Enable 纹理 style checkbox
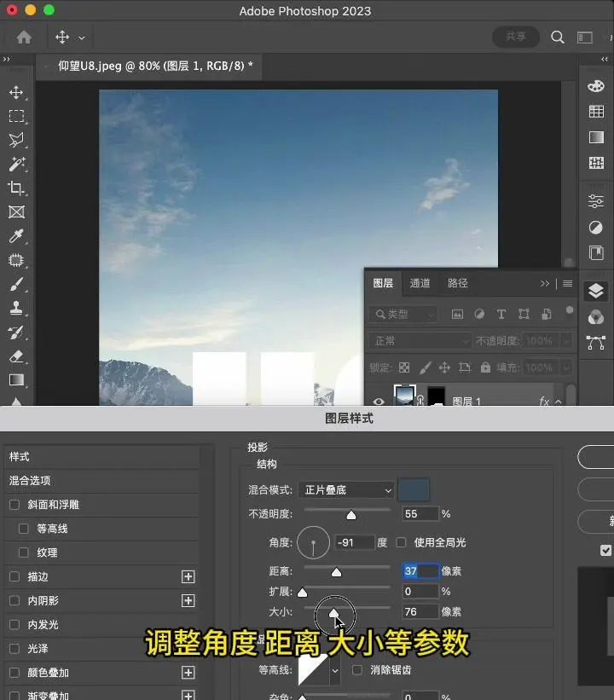614x700 pixels. [24, 552]
